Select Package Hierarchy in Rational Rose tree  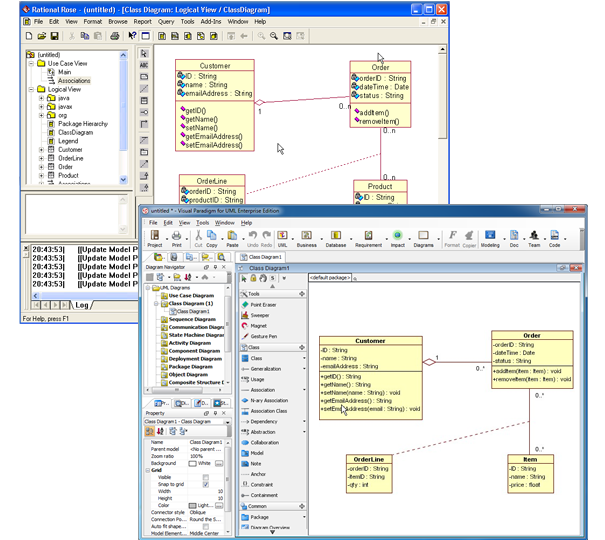coord(83,124)
